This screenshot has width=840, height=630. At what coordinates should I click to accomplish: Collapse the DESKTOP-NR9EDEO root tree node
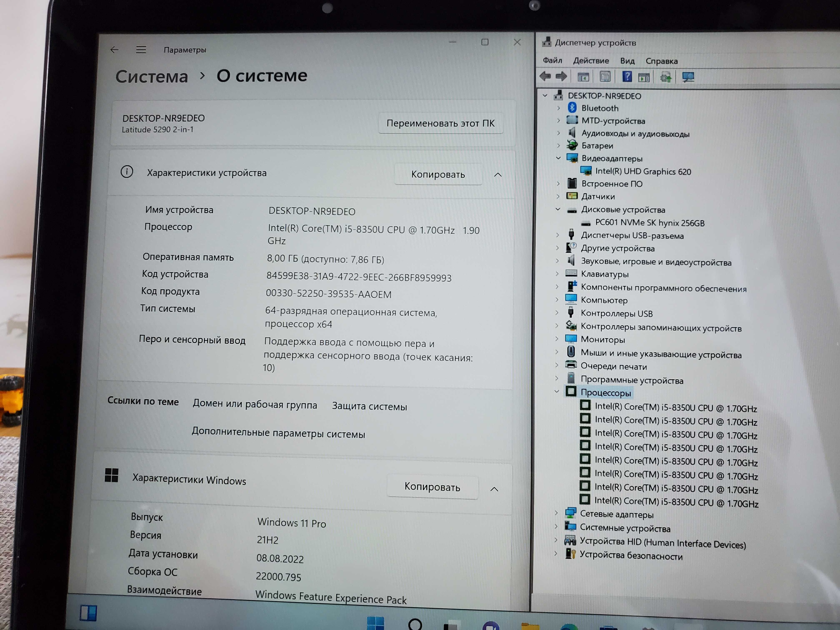(x=545, y=95)
